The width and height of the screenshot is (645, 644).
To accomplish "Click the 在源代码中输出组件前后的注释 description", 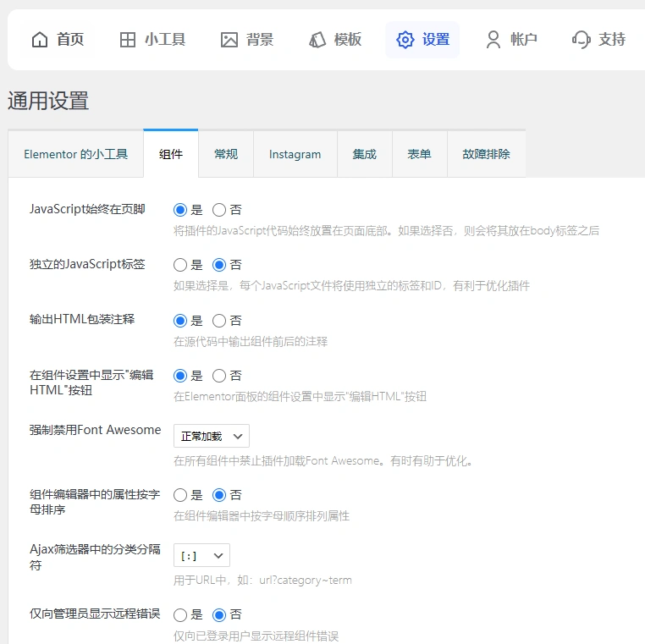I will coord(251,341).
